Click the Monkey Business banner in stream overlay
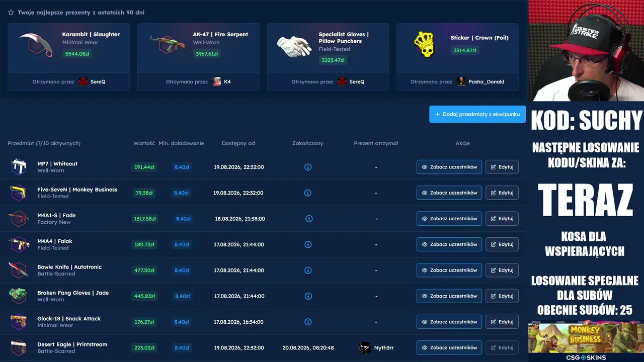644x362 pixels. click(586, 338)
